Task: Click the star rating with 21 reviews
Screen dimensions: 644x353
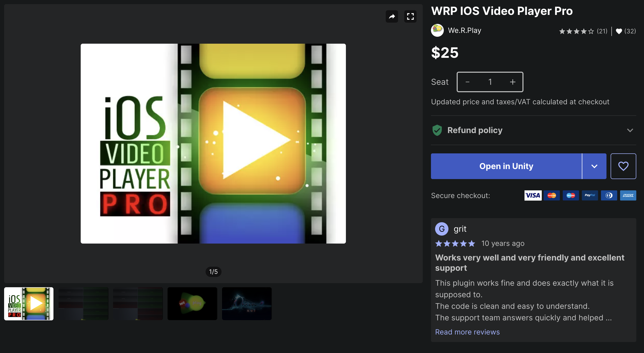Action: pyautogui.click(x=583, y=31)
